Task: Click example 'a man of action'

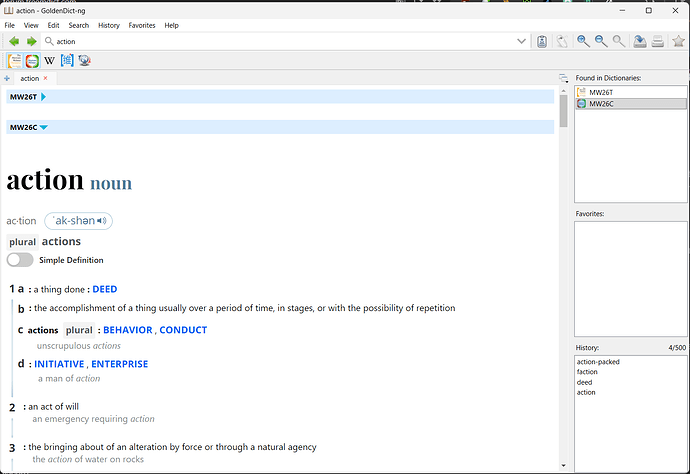Action: click(69, 378)
